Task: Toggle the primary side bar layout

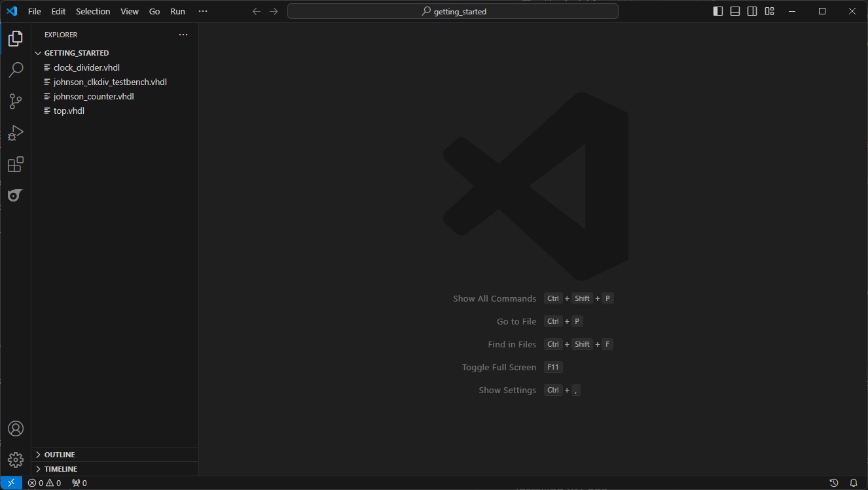Action: pyautogui.click(x=718, y=11)
